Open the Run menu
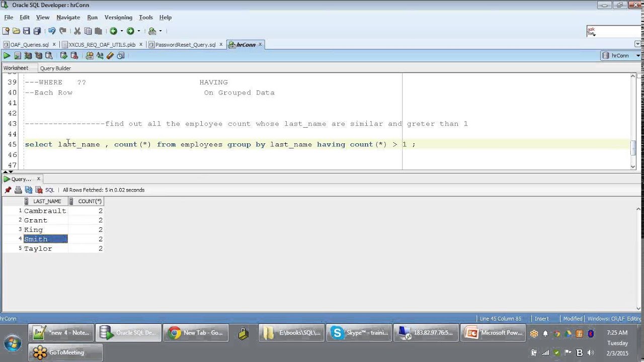 (92, 17)
